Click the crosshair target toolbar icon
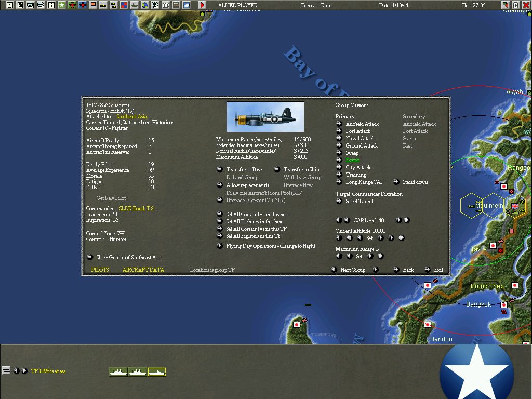Screen dimensions: 532x399 click(155, 5)
